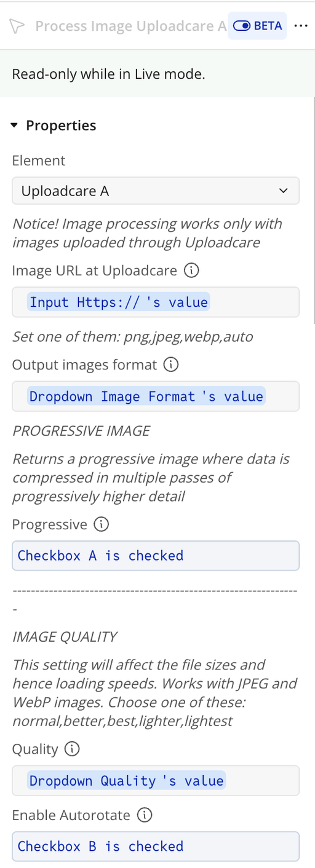Click Dropdown Quality 's value expression
This screenshot has width=315, height=868.
click(127, 781)
